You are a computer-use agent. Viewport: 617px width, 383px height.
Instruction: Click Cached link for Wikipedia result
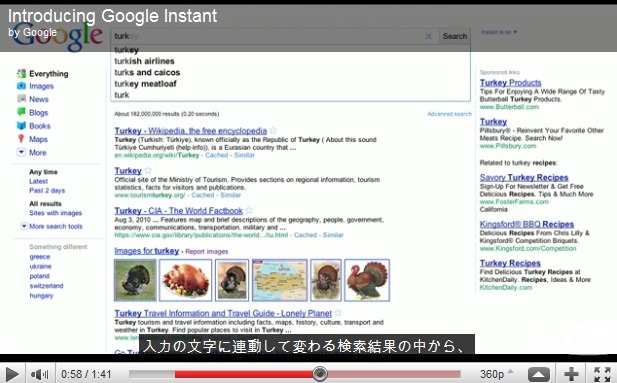click(x=216, y=155)
